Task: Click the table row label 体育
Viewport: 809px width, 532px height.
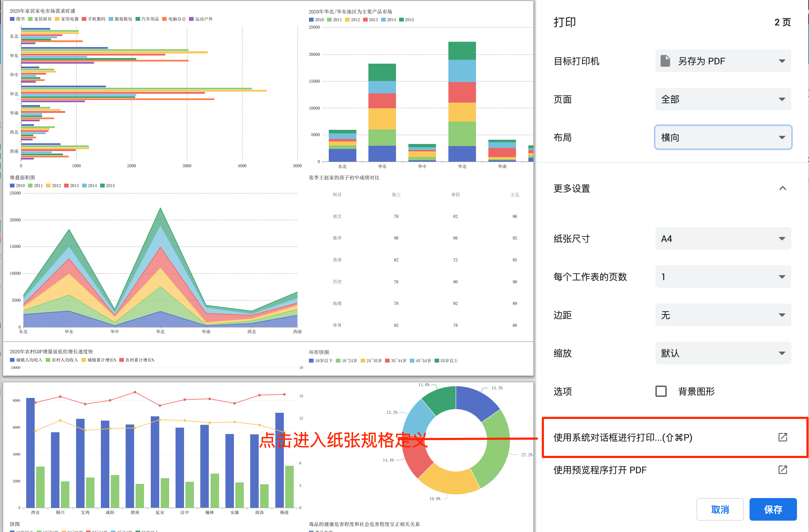Action: point(337,325)
